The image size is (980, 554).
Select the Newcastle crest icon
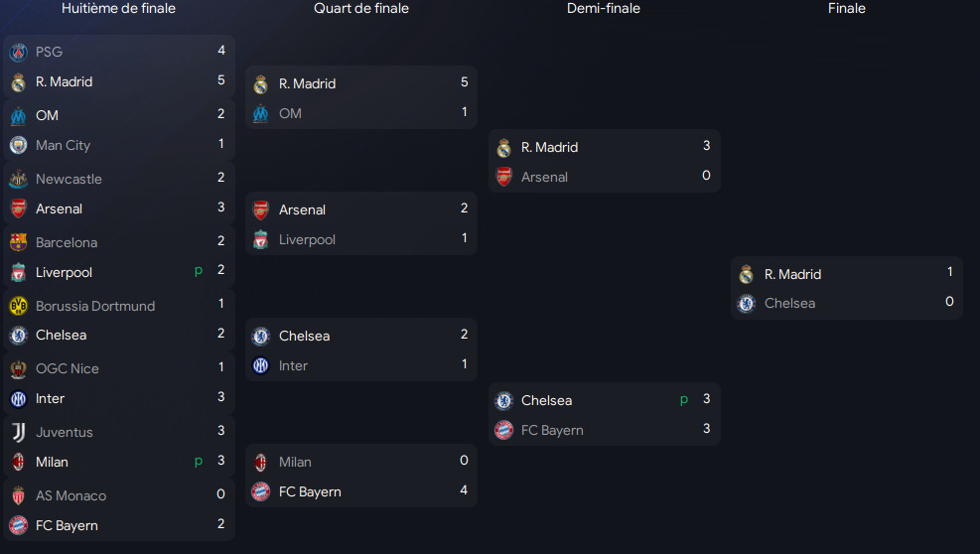(18, 179)
